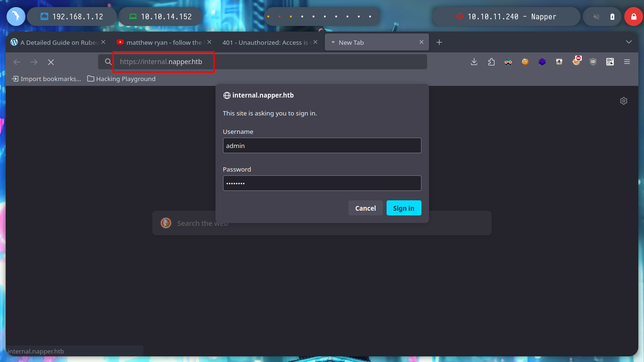Click the workspace indicator dots in top bar
This screenshot has width=644, height=362.
point(322,16)
